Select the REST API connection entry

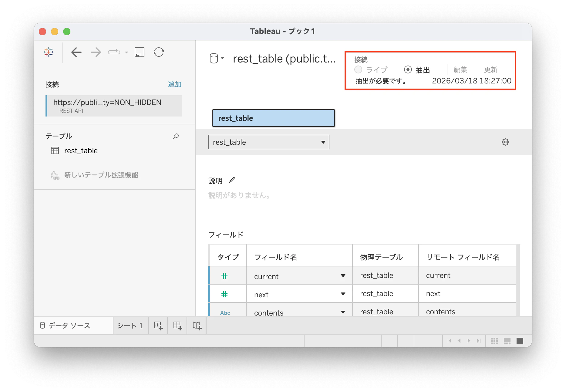[114, 106]
